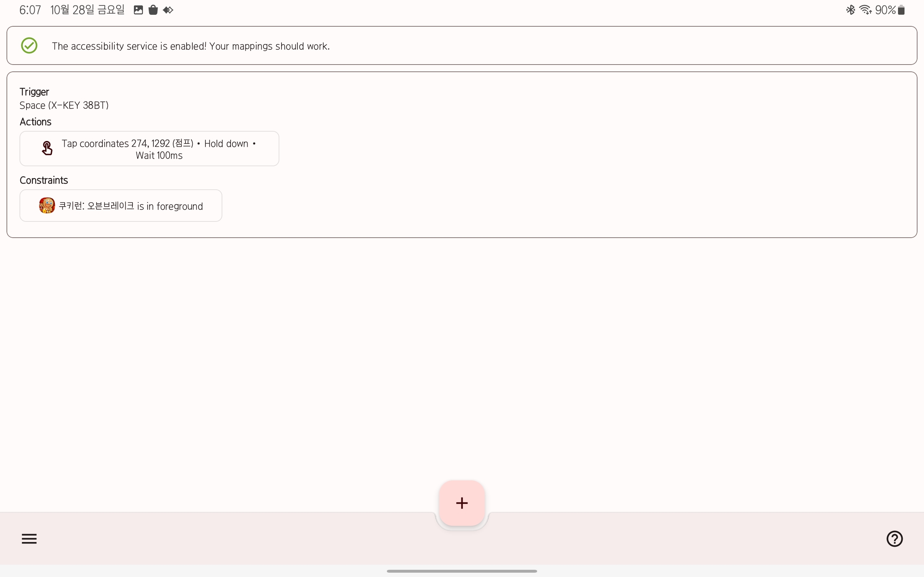The height and width of the screenshot is (577, 924).
Task: Open the hamburger menu icon
Action: pos(29,538)
